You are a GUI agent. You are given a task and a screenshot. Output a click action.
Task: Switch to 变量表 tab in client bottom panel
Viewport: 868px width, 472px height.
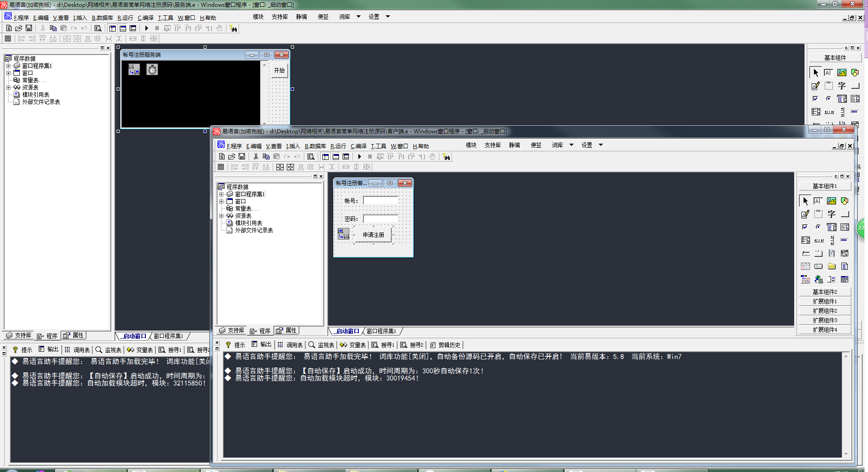pyautogui.click(x=353, y=345)
